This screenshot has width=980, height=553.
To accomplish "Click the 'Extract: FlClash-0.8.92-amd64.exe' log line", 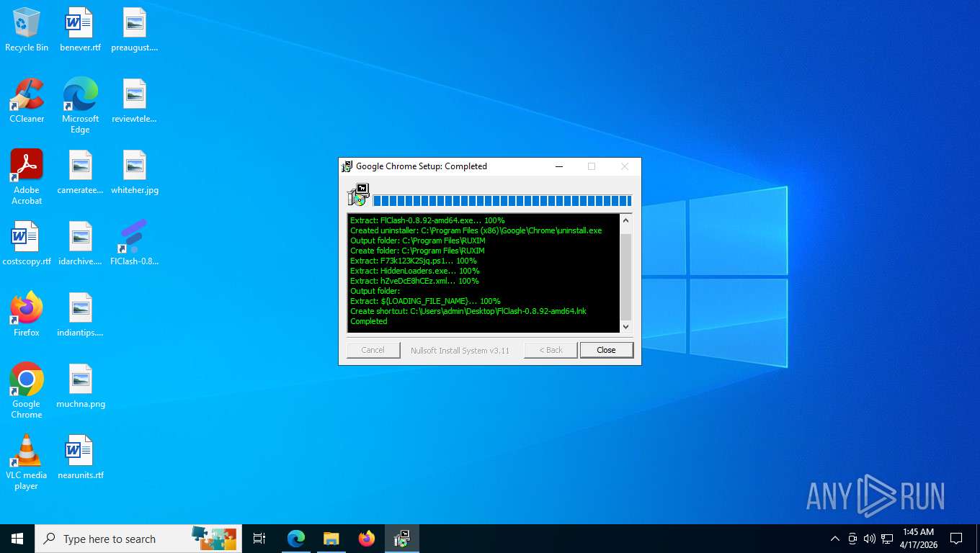I will pyautogui.click(x=427, y=220).
